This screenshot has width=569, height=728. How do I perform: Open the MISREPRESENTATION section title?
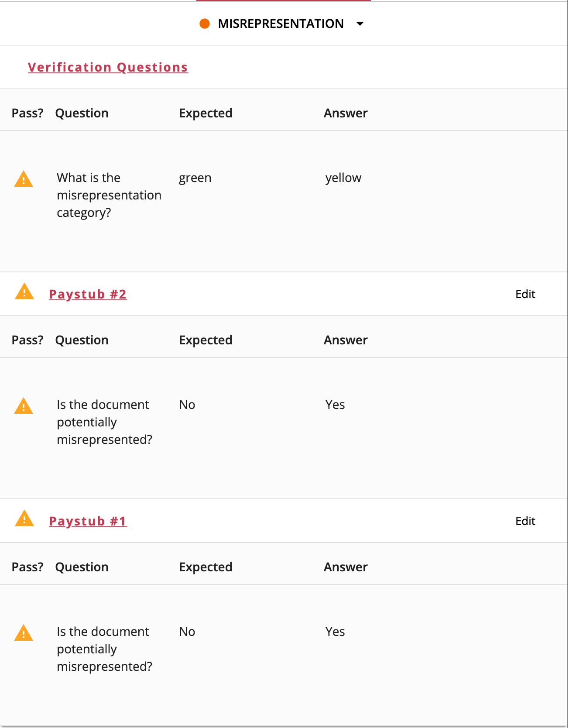[x=281, y=24]
